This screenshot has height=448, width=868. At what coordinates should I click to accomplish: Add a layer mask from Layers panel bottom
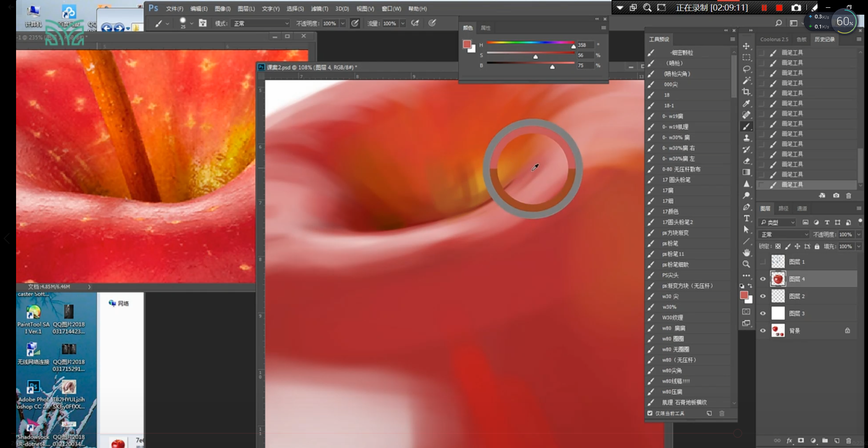point(801,441)
